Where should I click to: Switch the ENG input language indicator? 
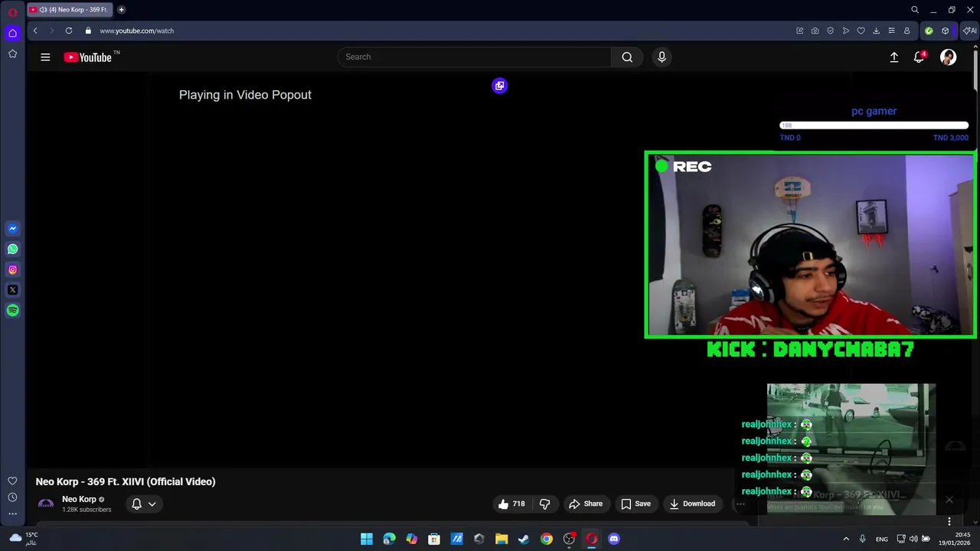(882, 539)
